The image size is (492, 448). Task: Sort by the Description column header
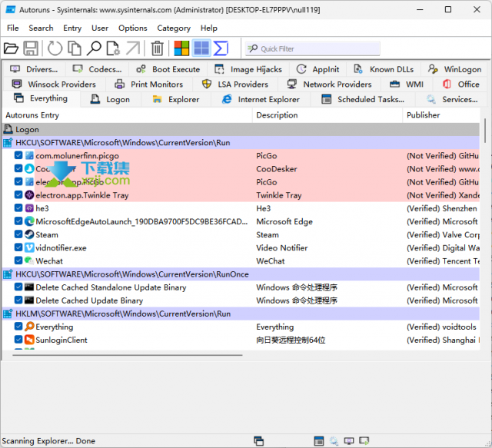pyautogui.click(x=327, y=115)
